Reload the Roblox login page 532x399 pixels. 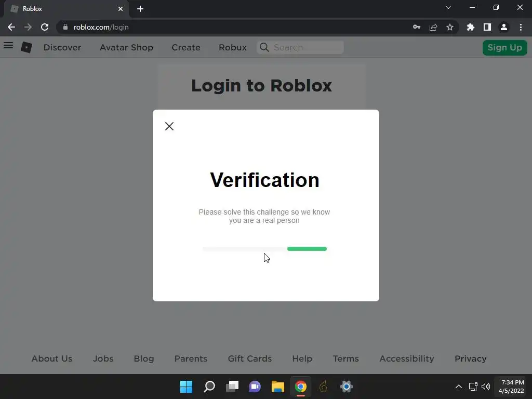(45, 27)
